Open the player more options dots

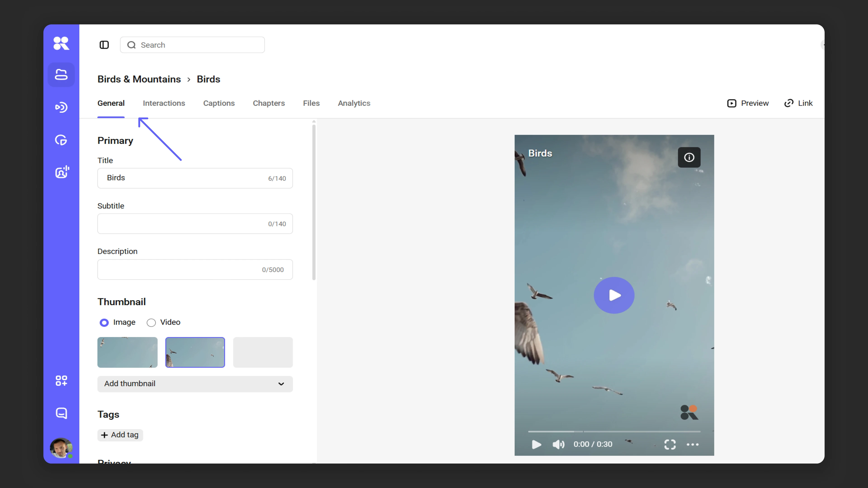(x=692, y=445)
